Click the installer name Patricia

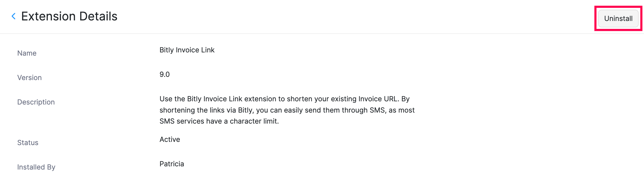pyautogui.click(x=172, y=164)
